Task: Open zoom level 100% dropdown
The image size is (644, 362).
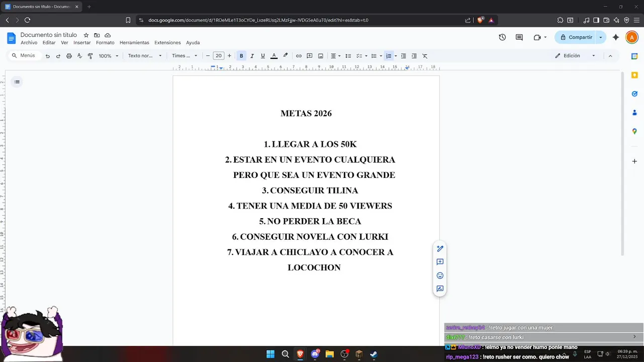Action: [x=109, y=56]
